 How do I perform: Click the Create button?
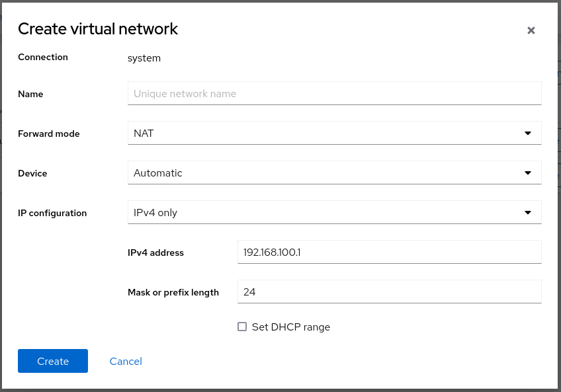[52, 361]
